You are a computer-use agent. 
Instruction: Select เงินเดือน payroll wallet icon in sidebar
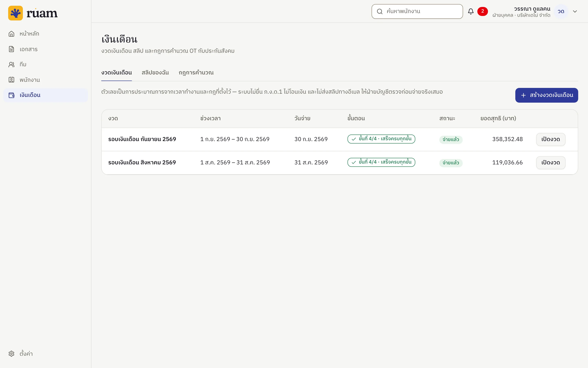coord(11,95)
